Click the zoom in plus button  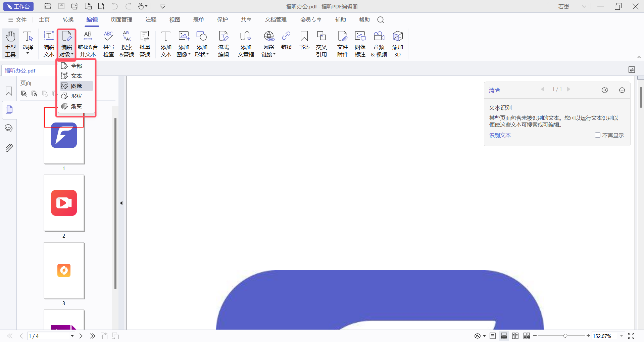[x=588, y=336]
